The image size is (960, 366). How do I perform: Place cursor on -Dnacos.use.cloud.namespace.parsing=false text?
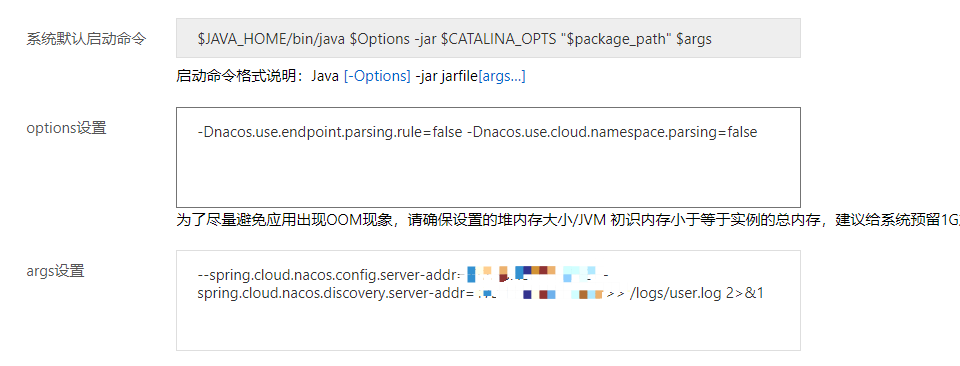point(612,132)
